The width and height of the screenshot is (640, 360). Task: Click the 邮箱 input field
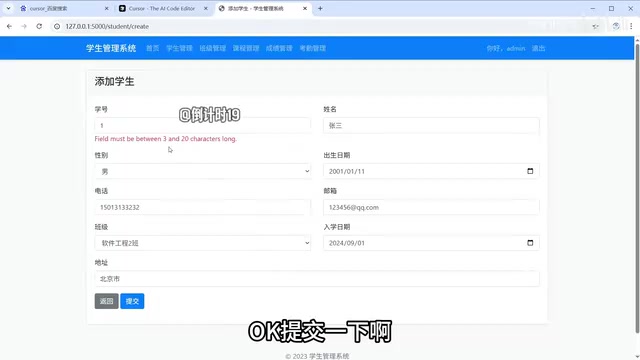coord(431,207)
